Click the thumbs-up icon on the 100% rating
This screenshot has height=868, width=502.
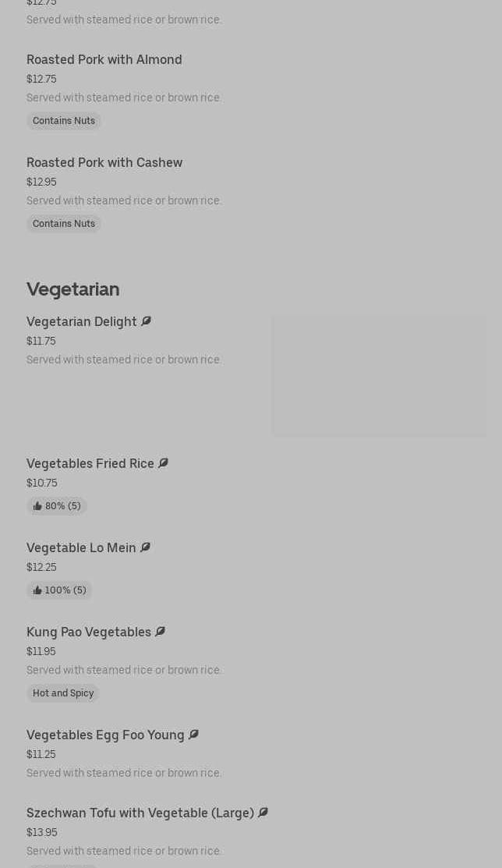click(37, 590)
